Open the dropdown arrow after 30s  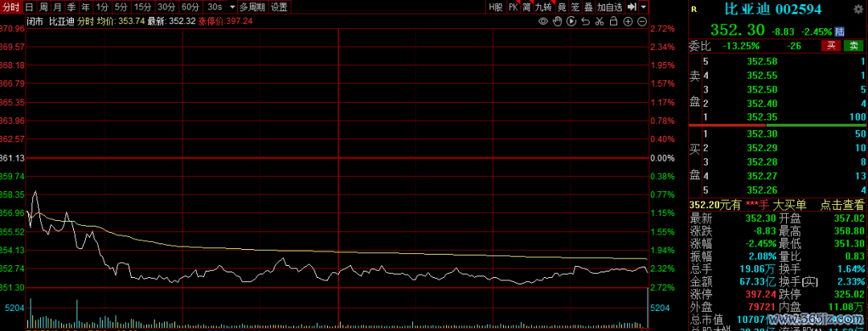tap(232, 6)
